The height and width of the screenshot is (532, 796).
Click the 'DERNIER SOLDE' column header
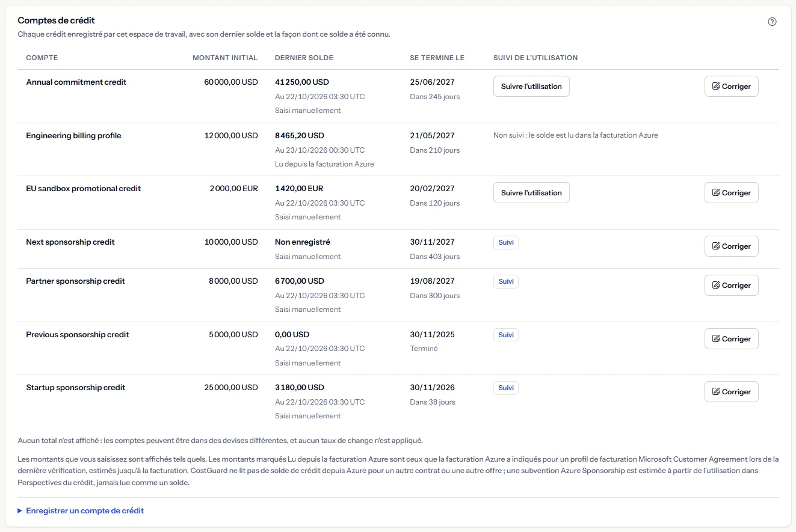[x=304, y=58]
